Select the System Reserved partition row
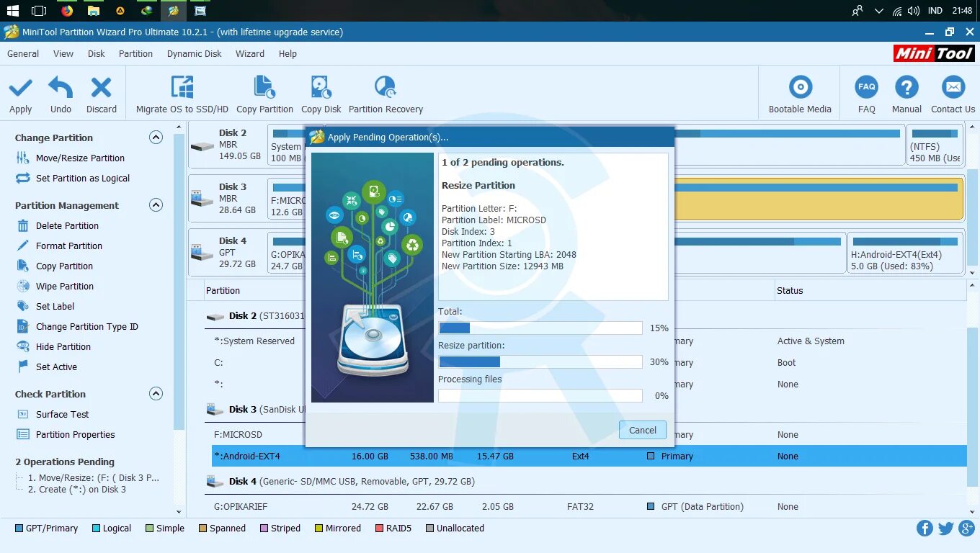Image resolution: width=980 pixels, height=553 pixels. pos(589,341)
